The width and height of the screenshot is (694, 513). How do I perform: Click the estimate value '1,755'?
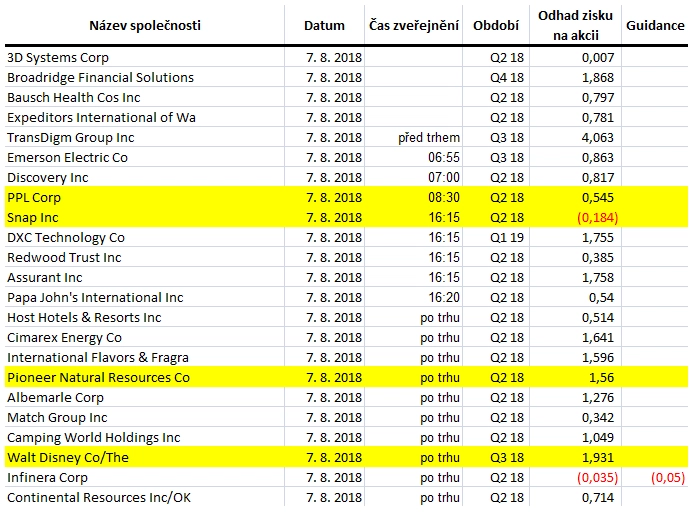[x=598, y=238]
